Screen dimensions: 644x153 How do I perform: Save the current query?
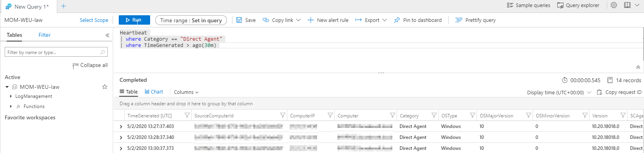coord(246,20)
